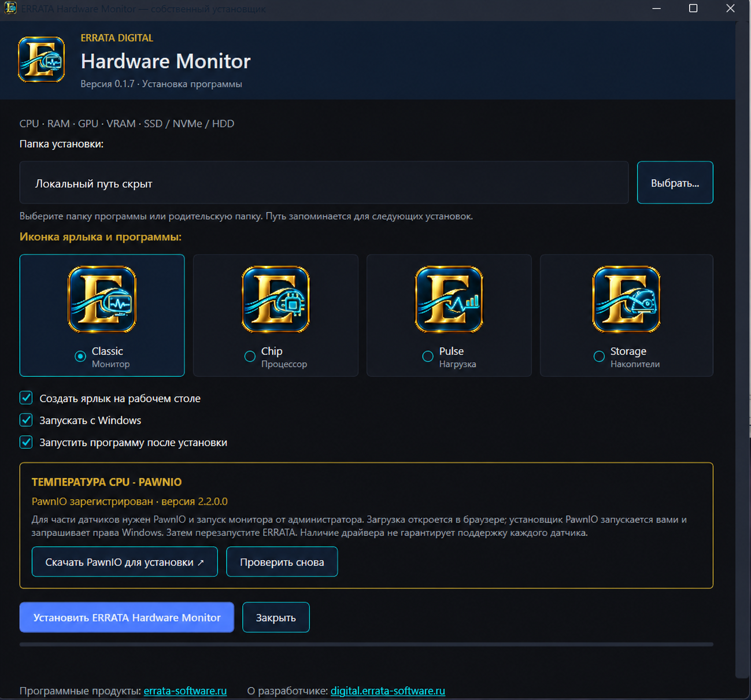The image size is (751, 700).
Task: Click the 'Папка установки:' label
Action: 62,144
